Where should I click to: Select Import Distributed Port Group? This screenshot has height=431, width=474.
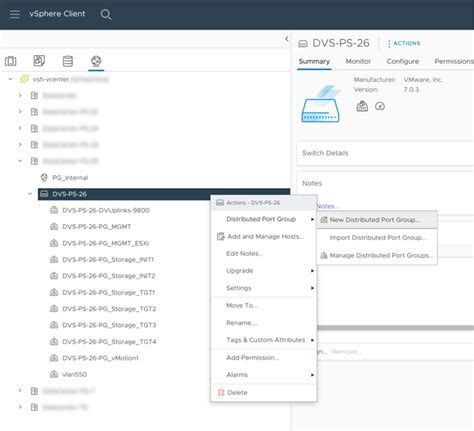pyautogui.click(x=377, y=238)
